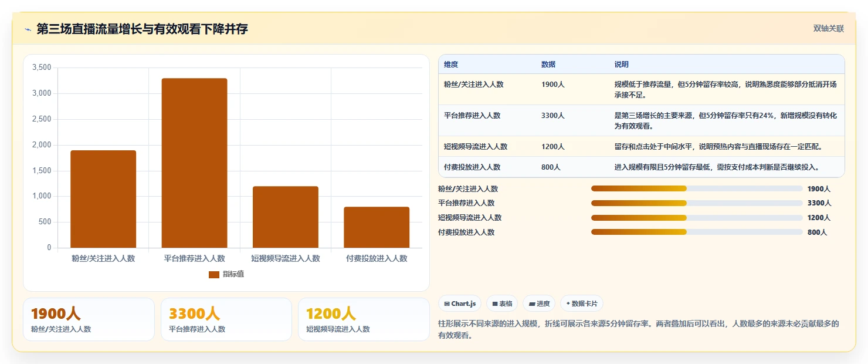Click the title 第三场直播流量增长与有效观看下降并存

coord(142,29)
